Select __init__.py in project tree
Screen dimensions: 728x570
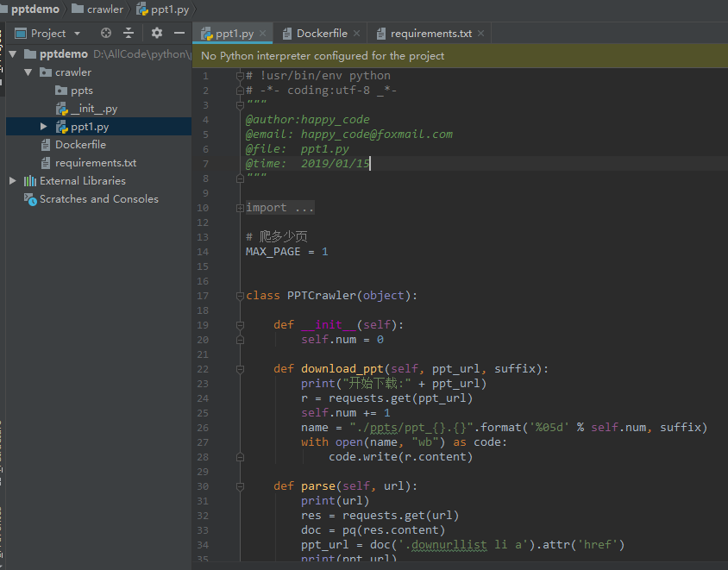[94, 109]
